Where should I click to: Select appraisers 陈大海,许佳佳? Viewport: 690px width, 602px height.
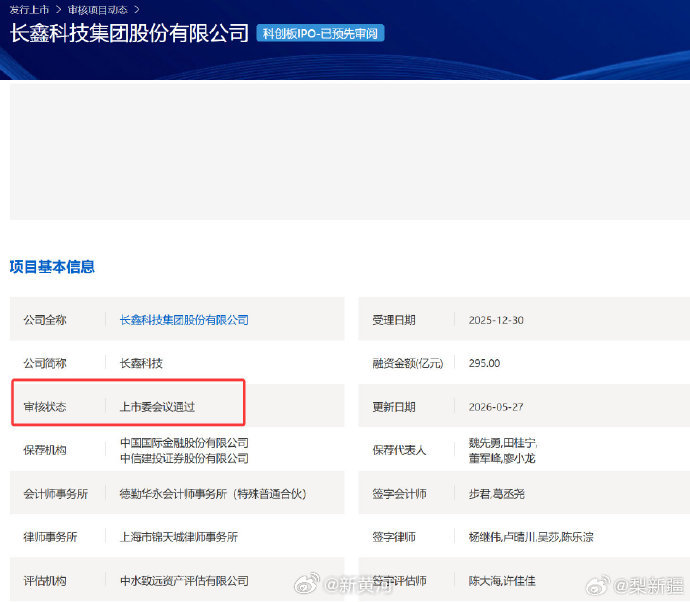click(x=502, y=580)
